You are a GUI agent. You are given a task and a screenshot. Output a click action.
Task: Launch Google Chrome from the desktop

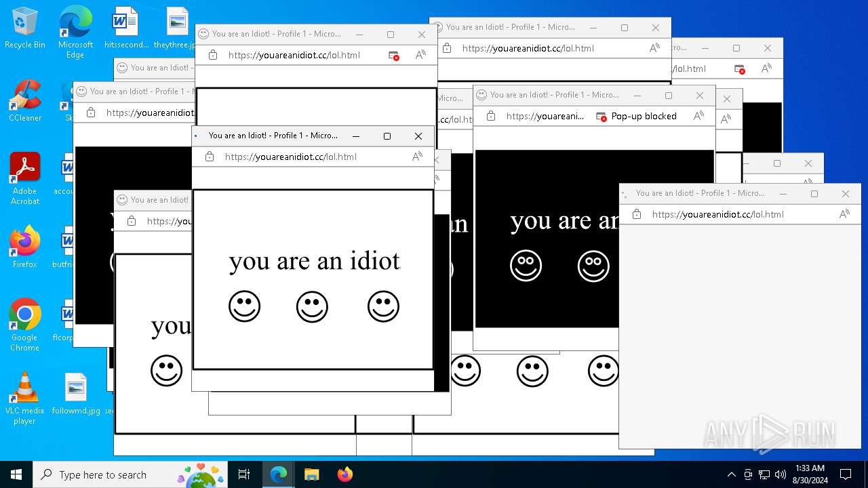tap(25, 325)
